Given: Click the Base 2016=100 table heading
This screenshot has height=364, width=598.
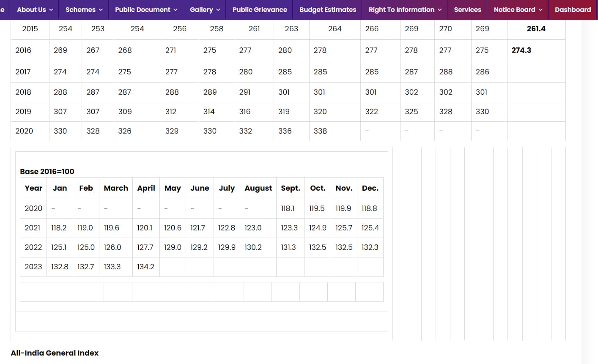Looking at the screenshot, I should point(47,172).
